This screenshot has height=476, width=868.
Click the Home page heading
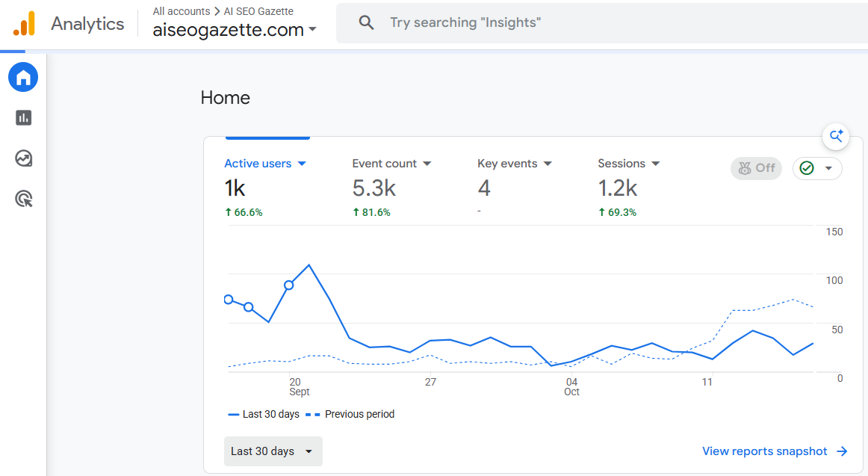click(226, 98)
